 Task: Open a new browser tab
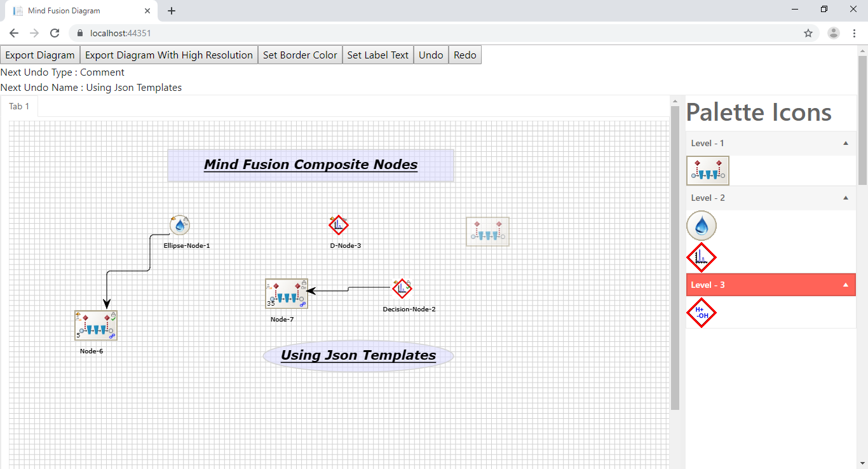(x=172, y=11)
